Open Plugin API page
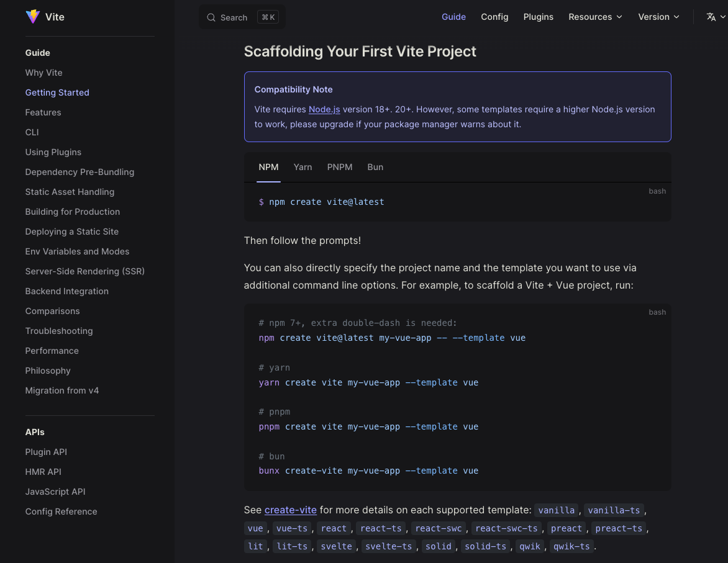Screen dimensions: 728x563 tap(46, 452)
